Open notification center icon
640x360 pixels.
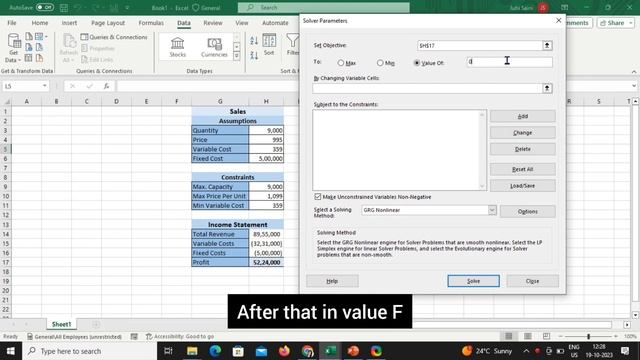[x=625, y=351]
